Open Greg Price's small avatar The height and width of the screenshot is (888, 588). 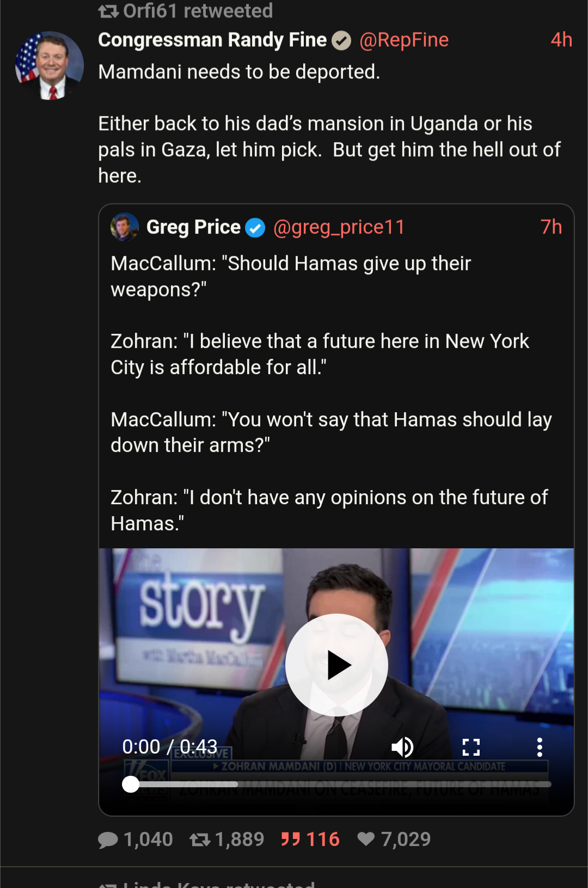click(125, 227)
